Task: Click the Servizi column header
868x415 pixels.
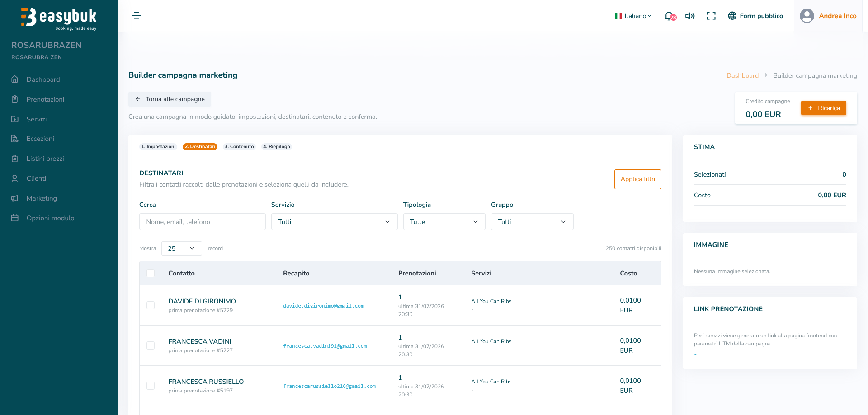Action: tap(481, 273)
